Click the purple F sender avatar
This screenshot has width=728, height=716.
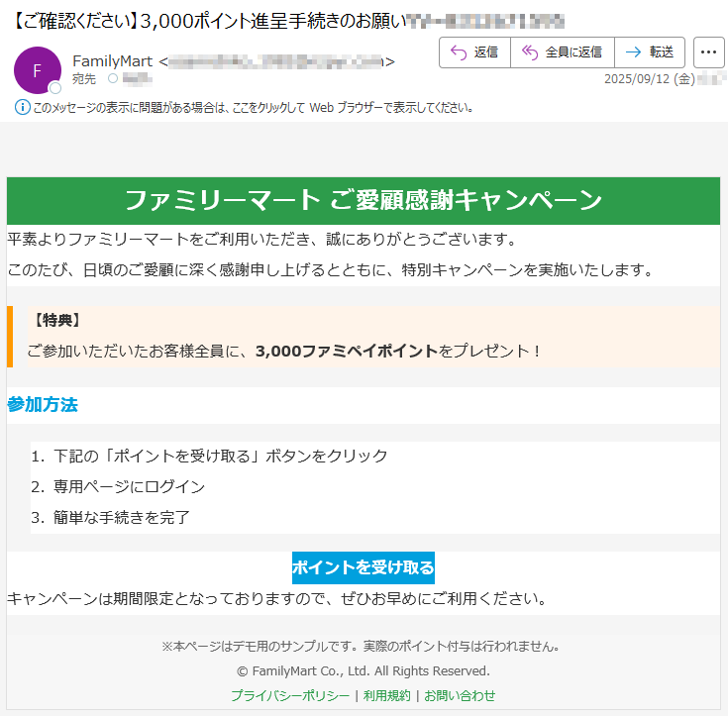38,70
